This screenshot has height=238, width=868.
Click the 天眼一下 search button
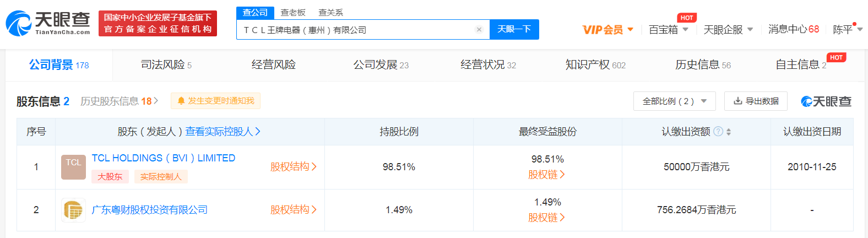click(514, 29)
